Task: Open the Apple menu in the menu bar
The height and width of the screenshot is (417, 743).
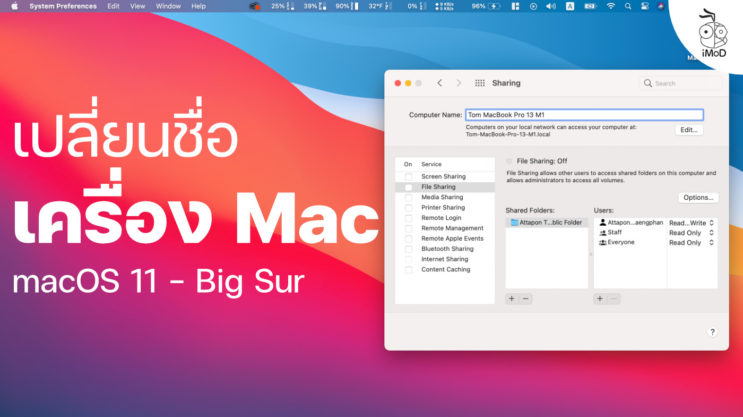Action: [x=12, y=6]
